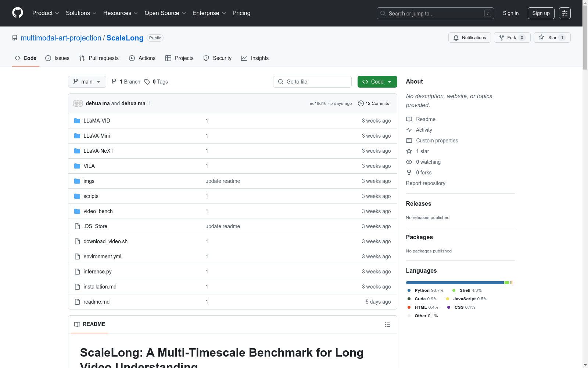Expand the Product menu
This screenshot has height=368, width=588.
46,13
